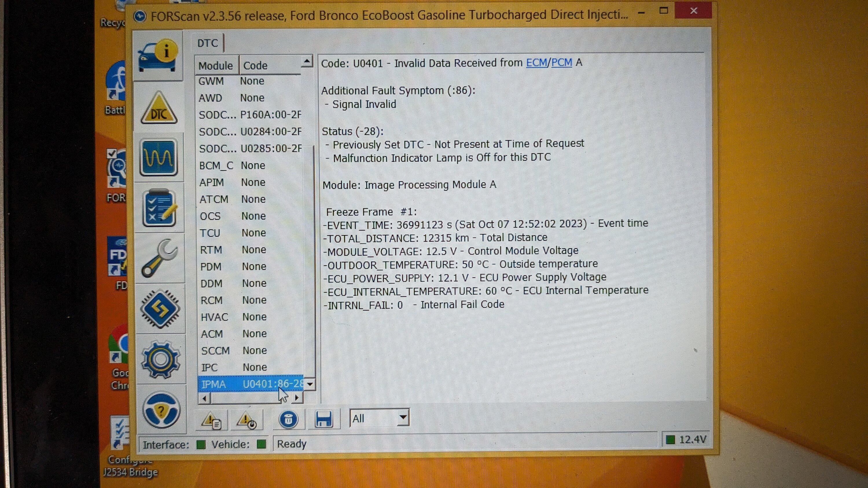Select the SCCM module row
This screenshot has height=488, width=868.
(251, 351)
